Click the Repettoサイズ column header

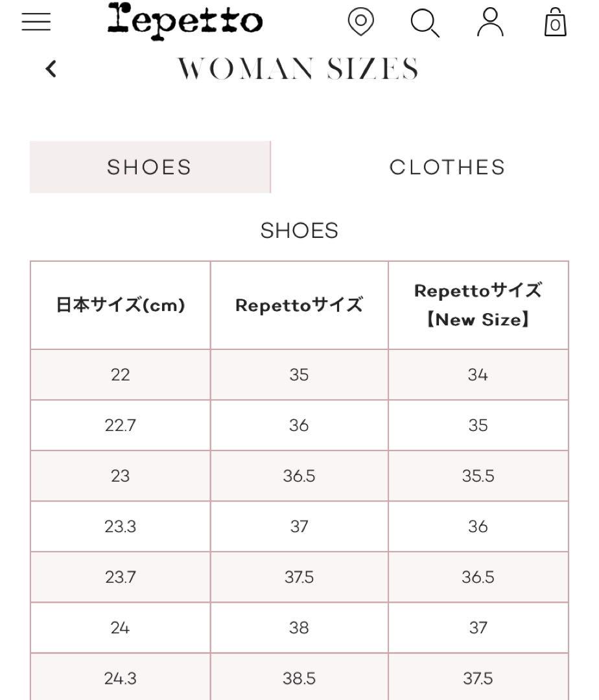click(299, 305)
